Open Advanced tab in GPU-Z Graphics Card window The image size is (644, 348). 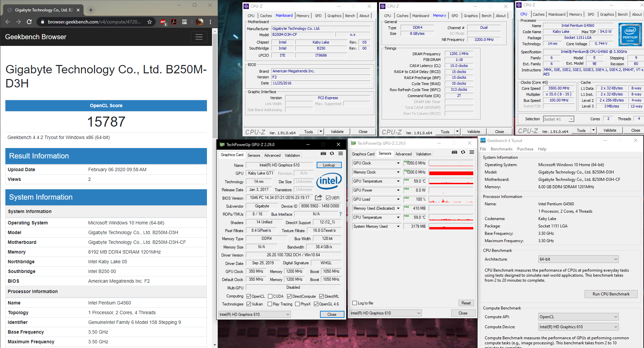click(272, 155)
